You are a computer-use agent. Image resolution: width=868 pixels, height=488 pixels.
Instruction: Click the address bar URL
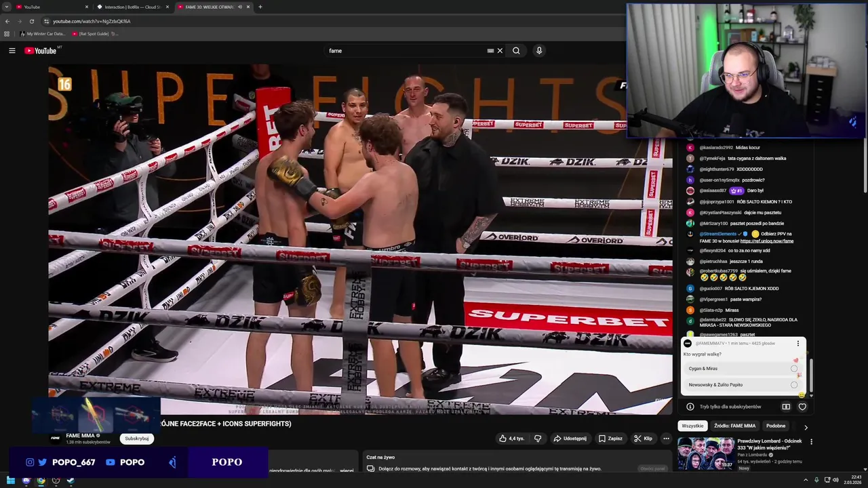[x=92, y=21]
